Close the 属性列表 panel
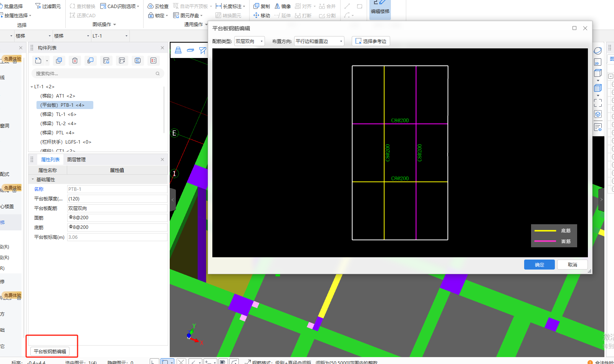The image size is (614, 364). pos(162,159)
